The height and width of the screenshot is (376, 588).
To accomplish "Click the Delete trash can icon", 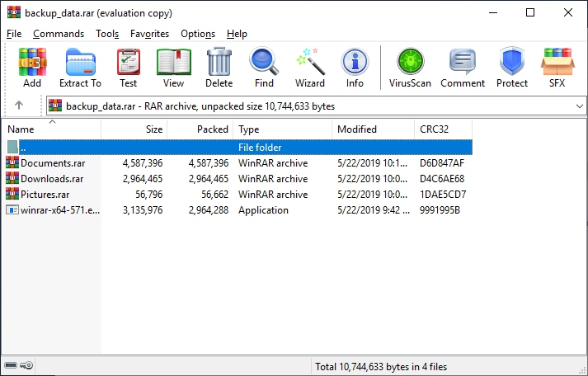I will click(219, 68).
